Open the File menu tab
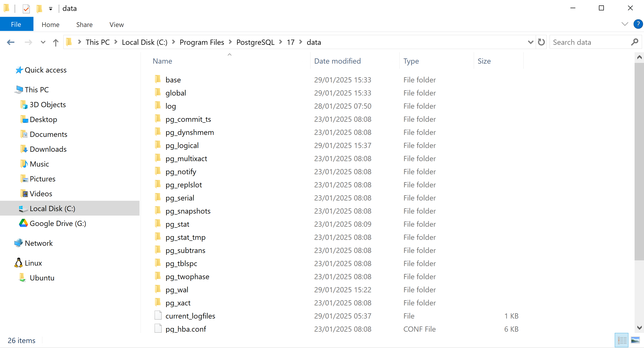 pos(16,25)
